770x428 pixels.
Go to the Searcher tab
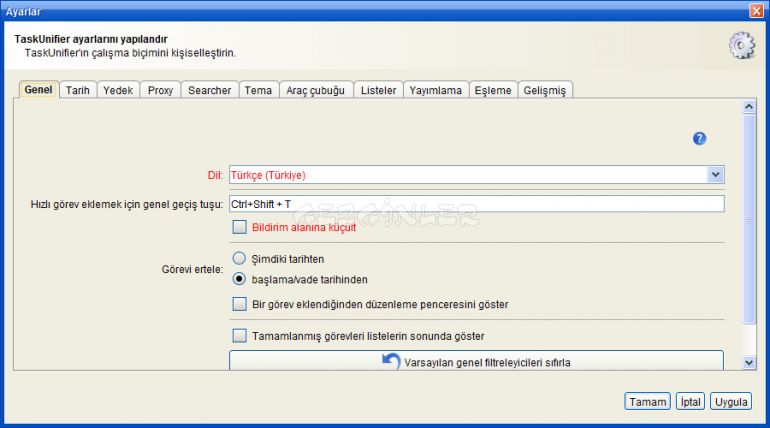tap(210, 90)
